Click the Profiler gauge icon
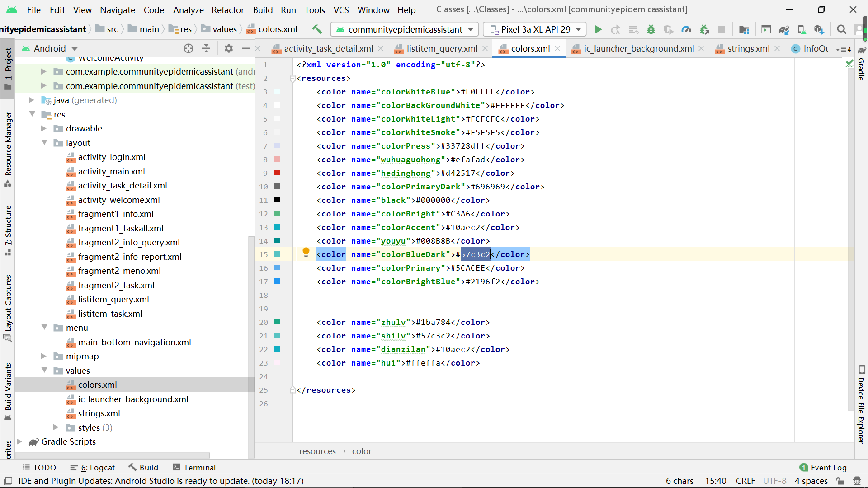Image resolution: width=868 pixels, height=488 pixels. coord(686,29)
